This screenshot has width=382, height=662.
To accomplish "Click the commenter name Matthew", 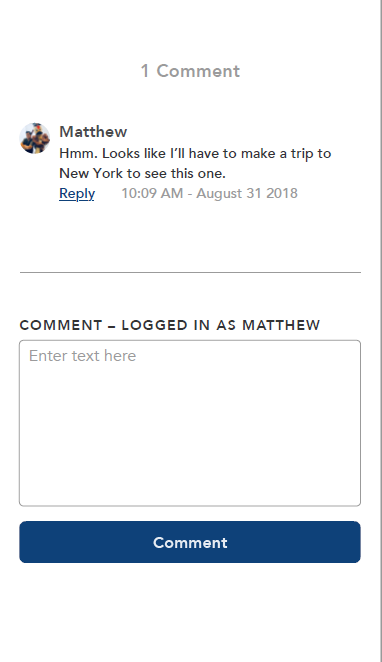I will [x=93, y=132].
